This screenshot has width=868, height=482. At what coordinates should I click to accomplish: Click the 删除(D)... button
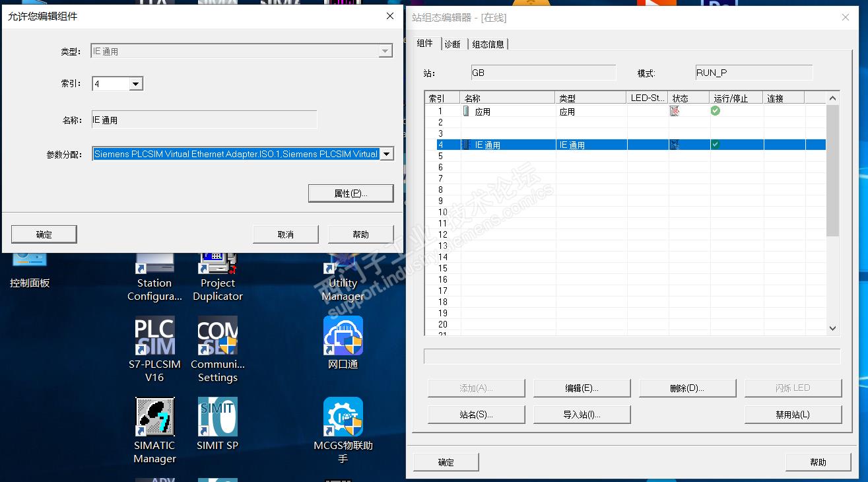[x=687, y=388]
